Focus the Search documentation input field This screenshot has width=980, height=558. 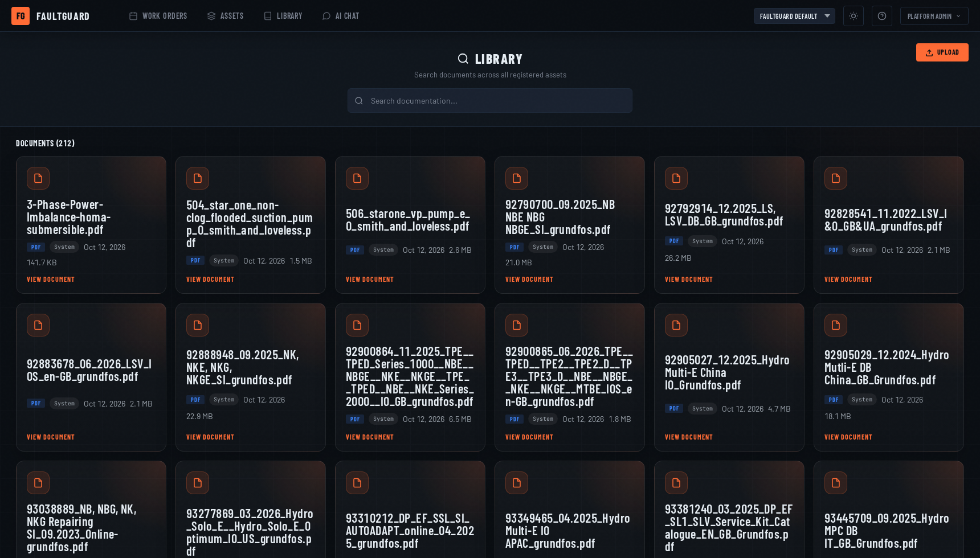[x=490, y=101]
